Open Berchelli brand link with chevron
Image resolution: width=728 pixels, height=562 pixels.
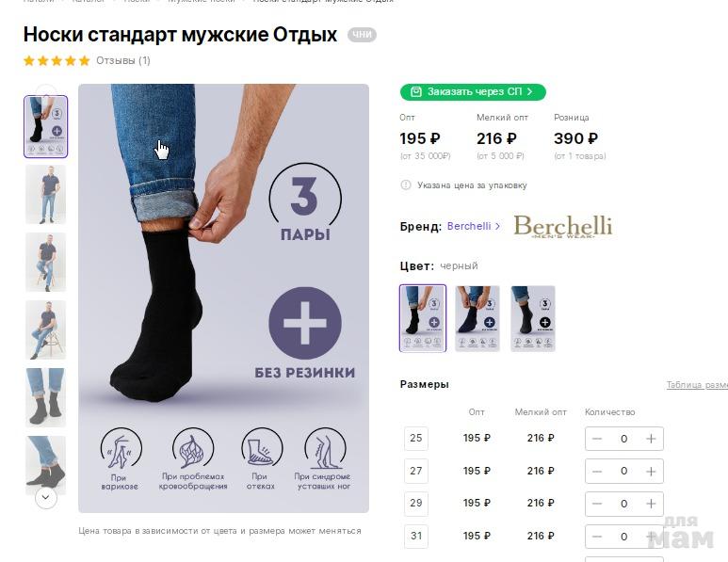click(x=474, y=226)
